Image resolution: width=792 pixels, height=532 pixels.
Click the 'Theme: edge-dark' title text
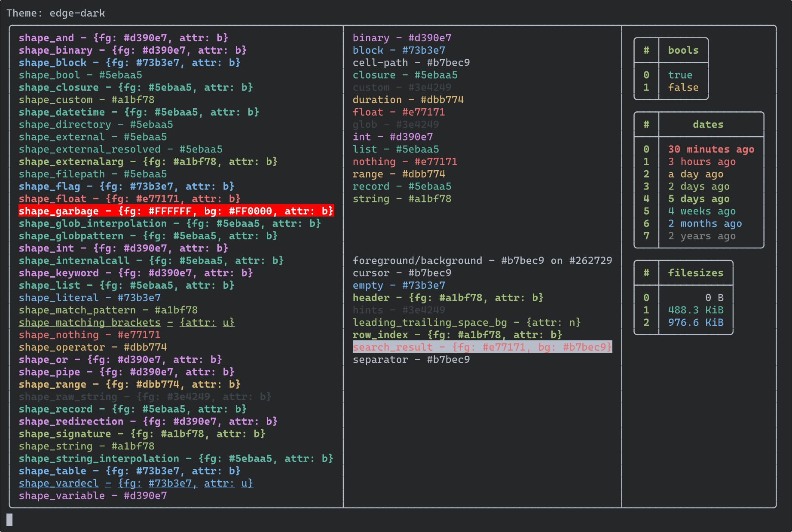click(55, 13)
